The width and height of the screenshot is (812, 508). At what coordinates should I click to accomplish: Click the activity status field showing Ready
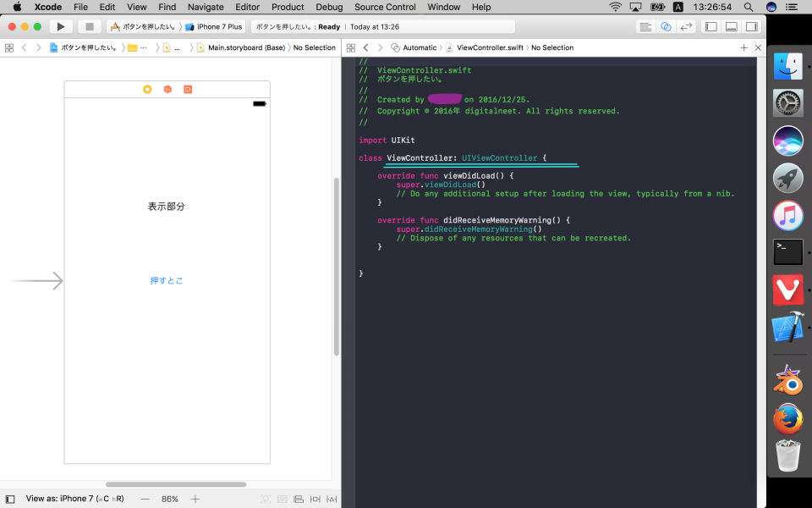click(x=383, y=26)
